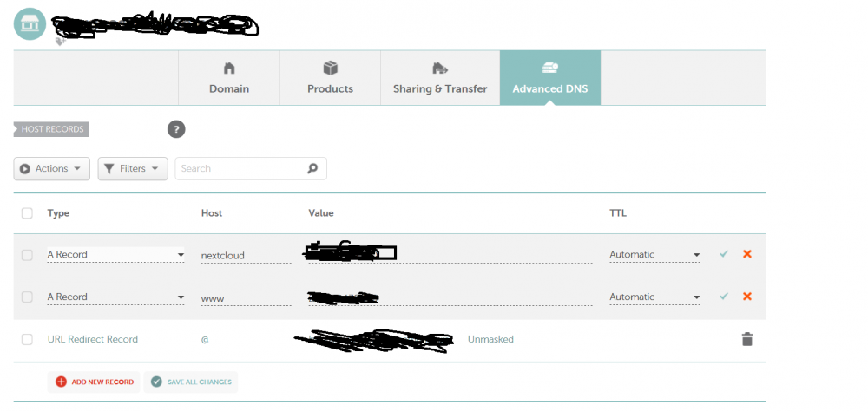The height and width of the screenshot is (411, 868).
Task: Open the Sharing & Transfer tab
Action: 440,78
